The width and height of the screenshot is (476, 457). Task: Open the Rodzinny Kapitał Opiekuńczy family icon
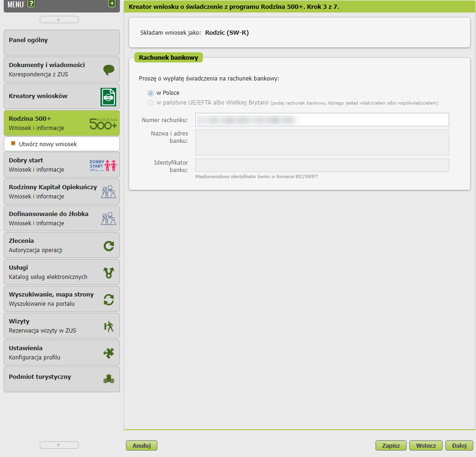[x=108, y=192]
